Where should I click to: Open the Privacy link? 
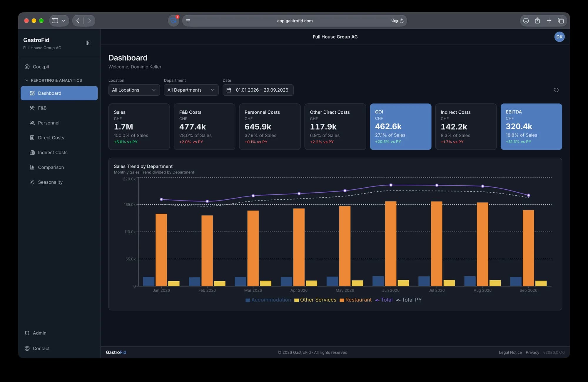point(532,352)
